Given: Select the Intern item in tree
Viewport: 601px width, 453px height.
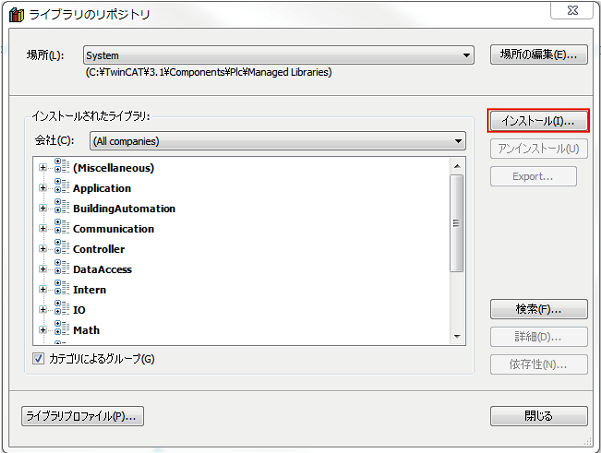Looking at the screenshot, I should pyautogui.click(x=89, y=289).
